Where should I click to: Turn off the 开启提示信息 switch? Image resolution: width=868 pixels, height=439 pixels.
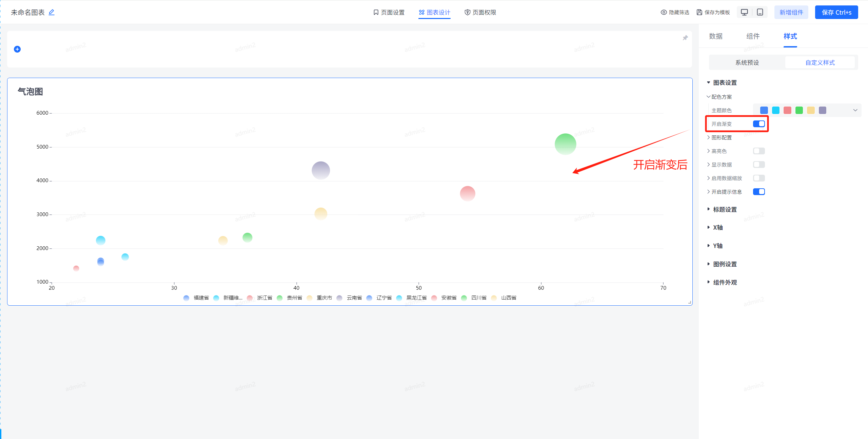click(759, 192)
